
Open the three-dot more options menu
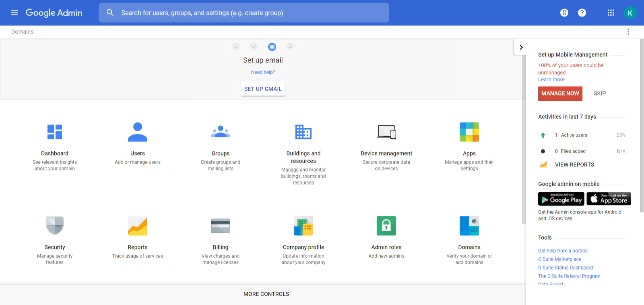coord(628,32)
